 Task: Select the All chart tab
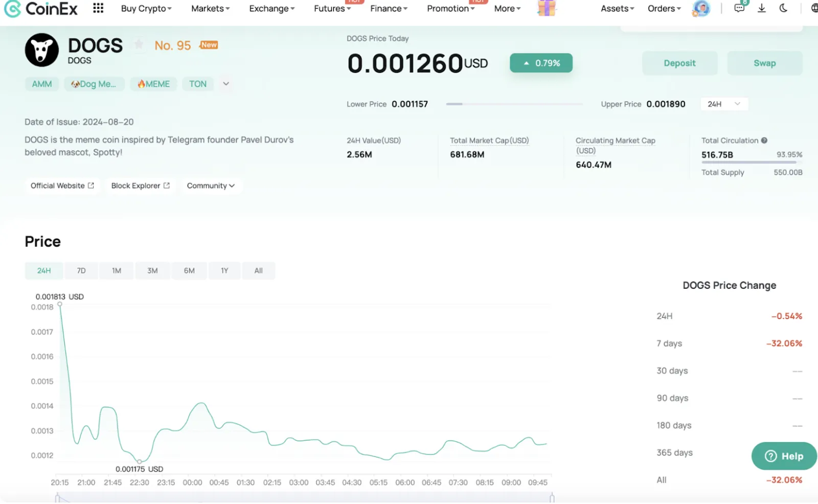click(259, 271)
